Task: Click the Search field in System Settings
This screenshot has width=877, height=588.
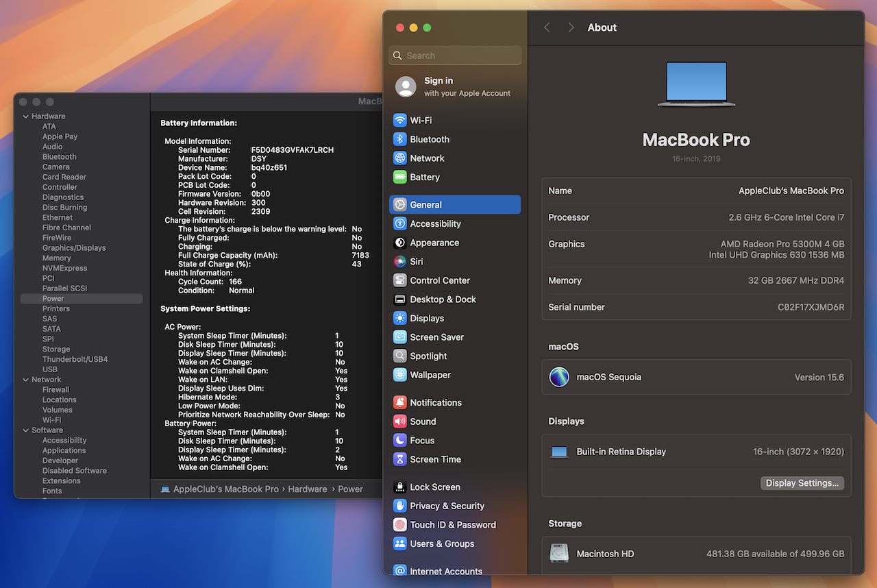Action: 455,56
